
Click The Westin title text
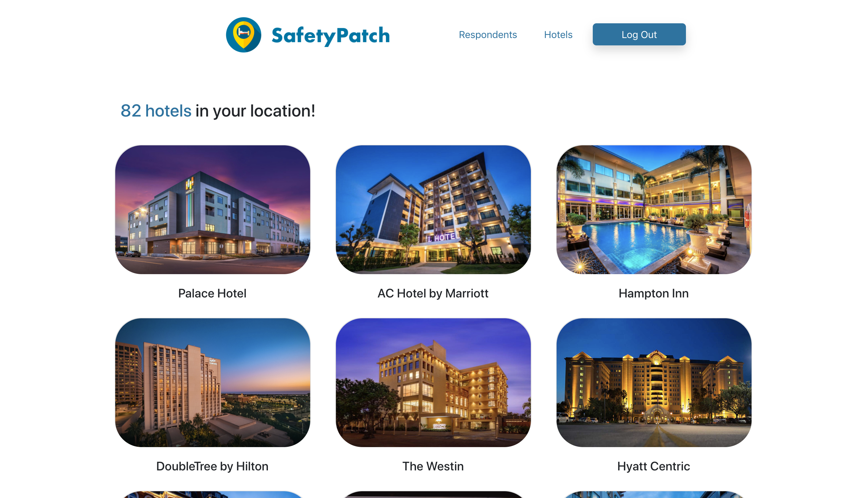point(432,466)
